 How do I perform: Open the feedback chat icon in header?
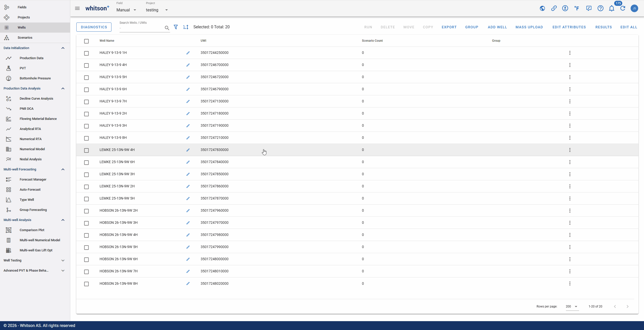[x=589, y=8]
